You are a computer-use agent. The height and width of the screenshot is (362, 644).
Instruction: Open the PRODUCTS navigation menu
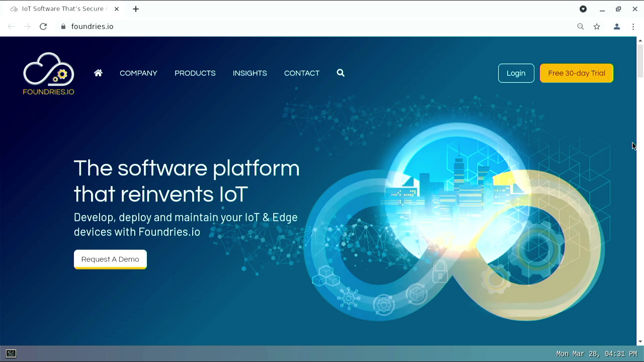pyautogui.click(x=195, y=73)
